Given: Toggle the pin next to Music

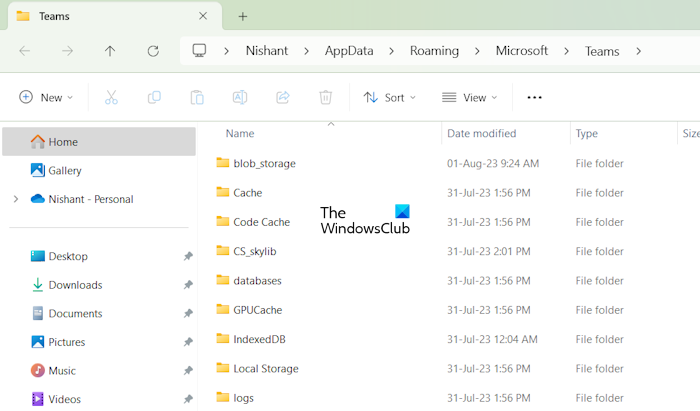Looking at the screenshot, I should click(x=188, y=371).
